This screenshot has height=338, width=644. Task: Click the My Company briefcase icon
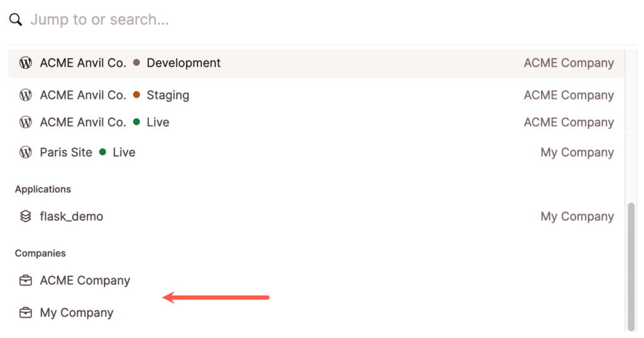tap(26, 313)
